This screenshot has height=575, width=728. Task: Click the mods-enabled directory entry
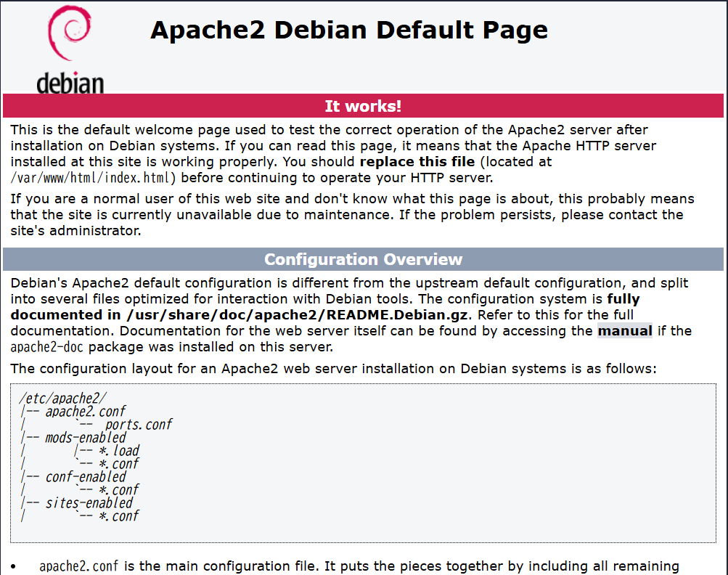point(85,437)
